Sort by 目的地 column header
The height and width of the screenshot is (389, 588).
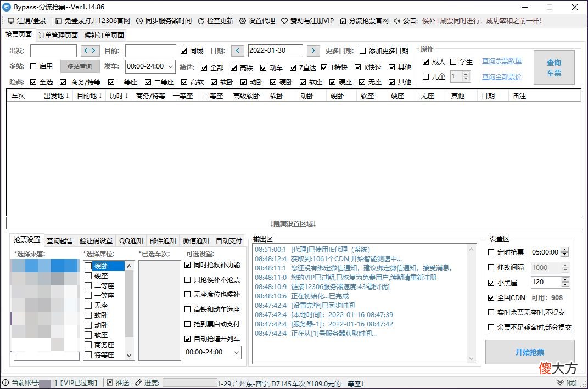[89, 96]
